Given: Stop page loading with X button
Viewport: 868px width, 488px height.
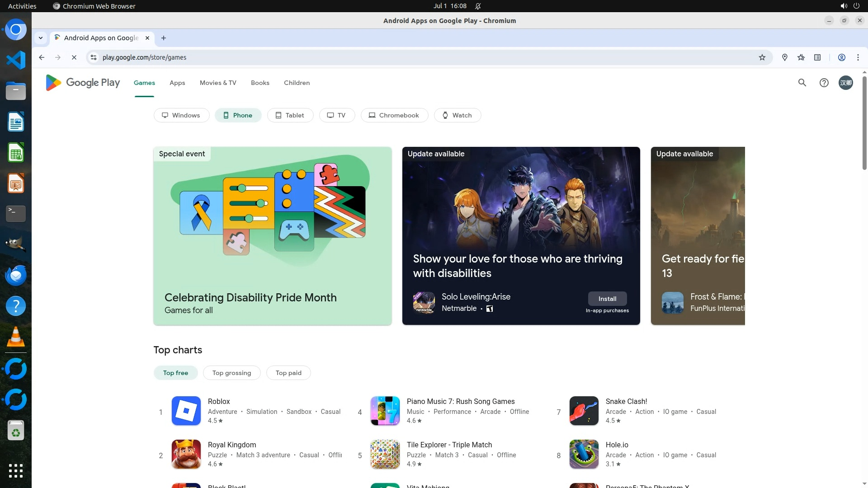Looking at the screenshot, I should [74, 57].
